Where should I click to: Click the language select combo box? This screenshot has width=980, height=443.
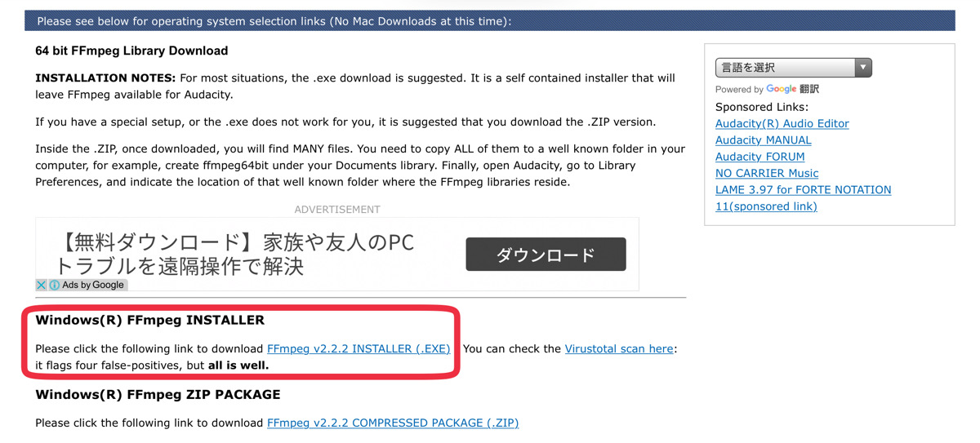[x=794, y=68]
